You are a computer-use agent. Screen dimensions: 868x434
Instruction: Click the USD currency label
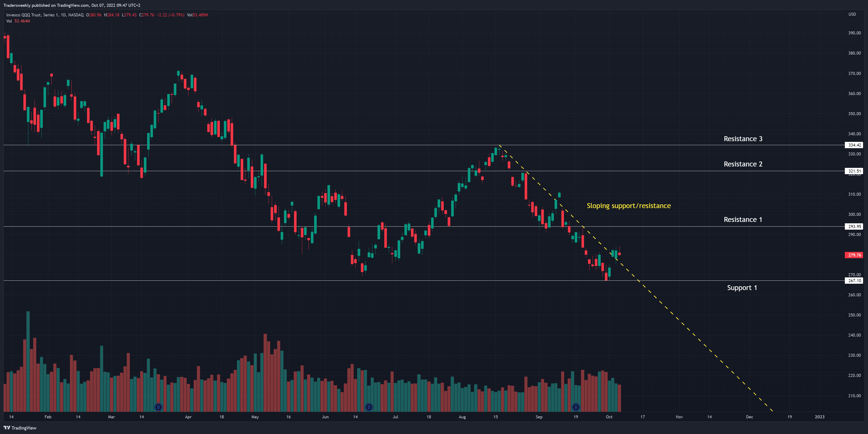point(852,14)
